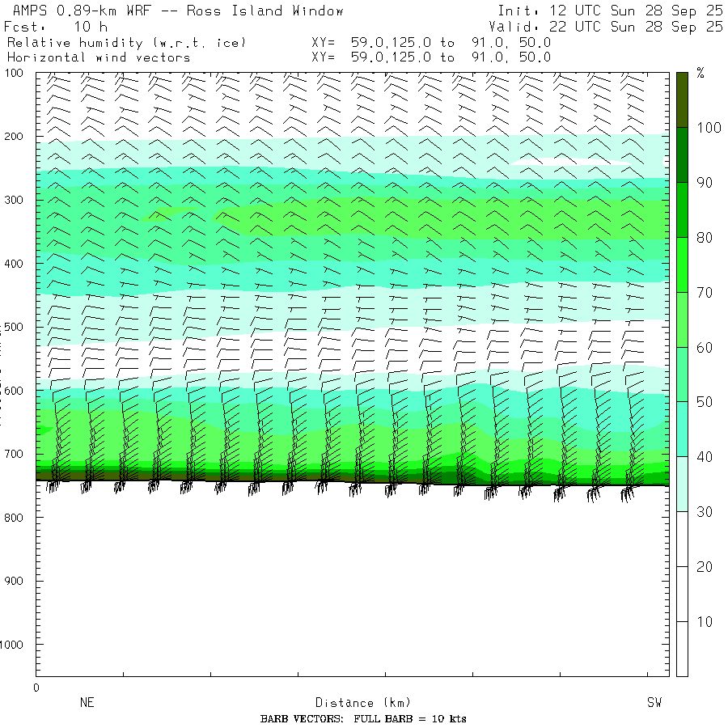Click the 10-20 white colorbar segment
This screenshot has width=728, height=728.
tap(682, 594)
